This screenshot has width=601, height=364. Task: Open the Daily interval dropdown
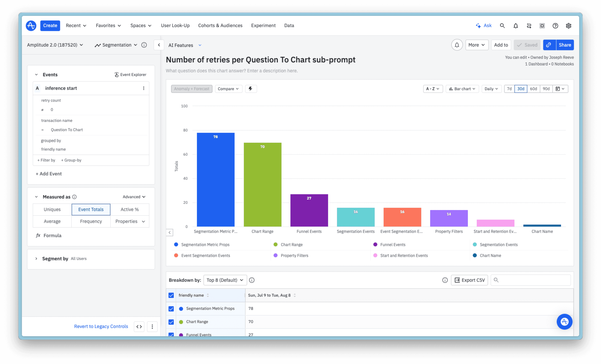[x=491, y=89]
